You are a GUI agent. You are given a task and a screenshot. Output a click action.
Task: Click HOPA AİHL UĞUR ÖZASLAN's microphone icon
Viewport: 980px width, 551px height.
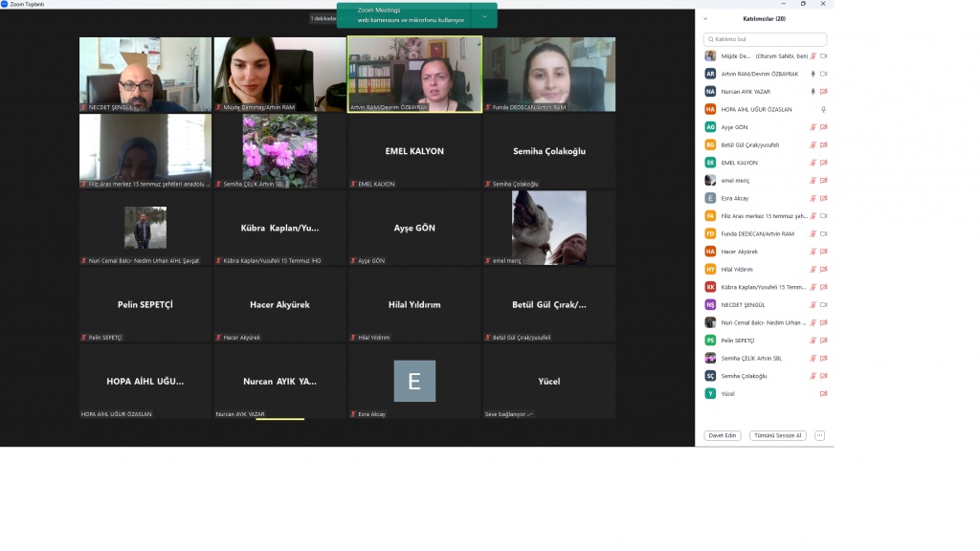[x=823, y=109]
